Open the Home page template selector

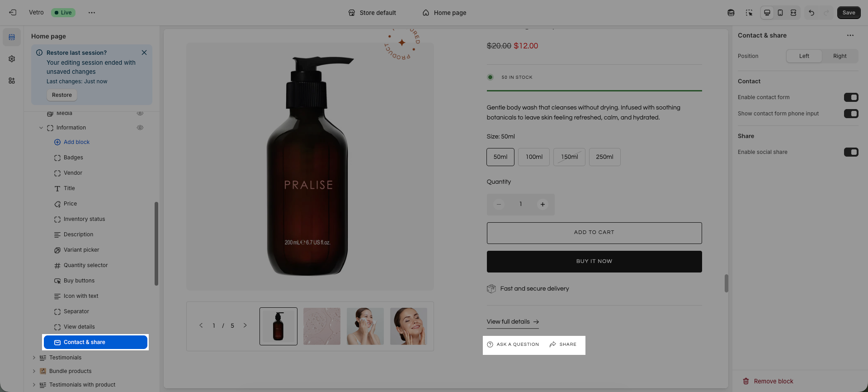[x=444, y=13]
